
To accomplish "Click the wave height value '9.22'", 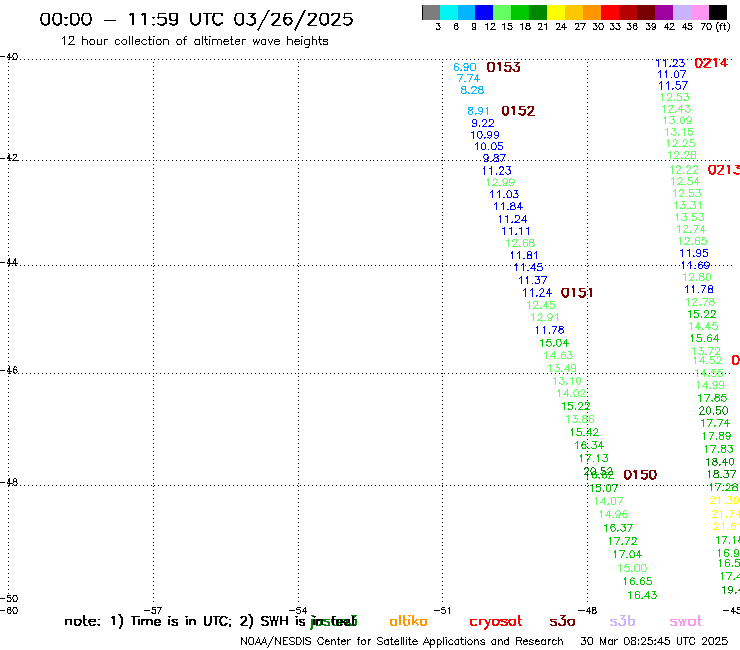I will (483, 123).
